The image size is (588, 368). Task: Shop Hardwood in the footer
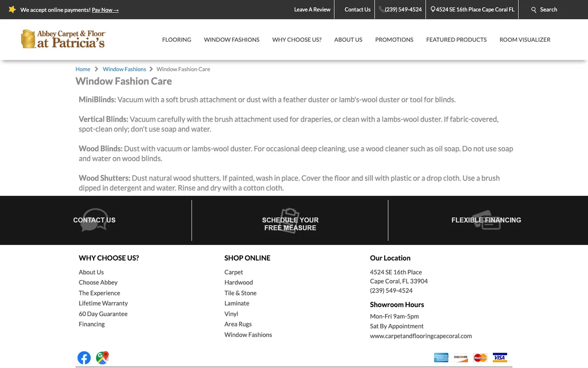coord(239,283)
